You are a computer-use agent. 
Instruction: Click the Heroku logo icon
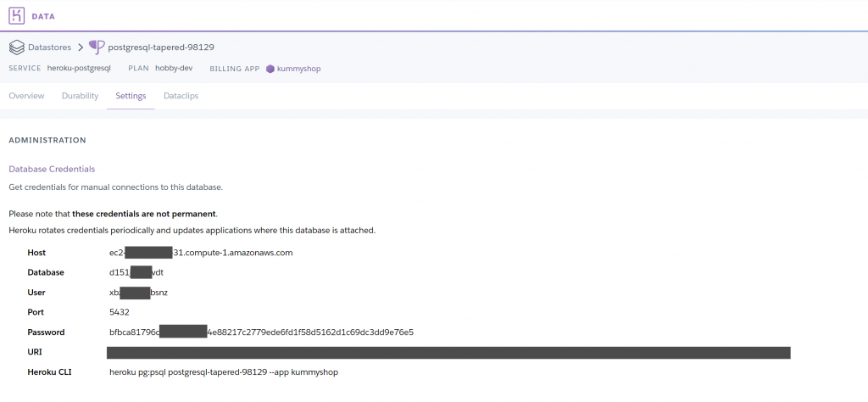tap(17, 15)
